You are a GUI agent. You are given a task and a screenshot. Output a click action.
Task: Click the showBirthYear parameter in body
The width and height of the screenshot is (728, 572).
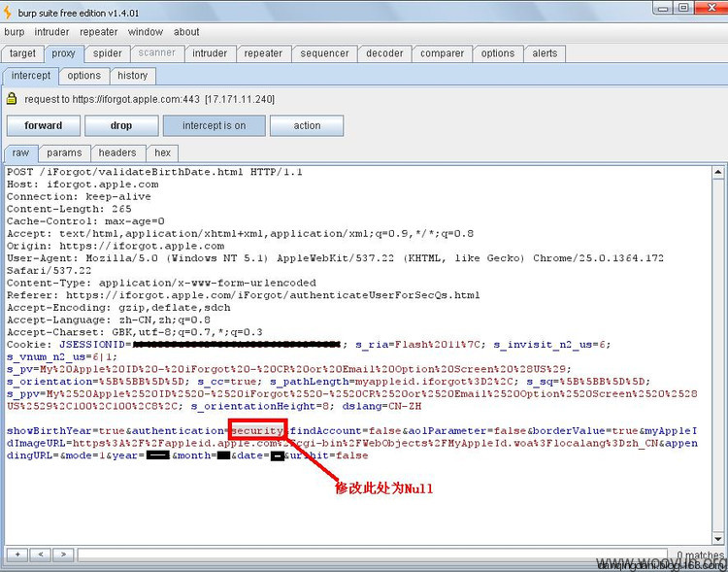(50, 431)
